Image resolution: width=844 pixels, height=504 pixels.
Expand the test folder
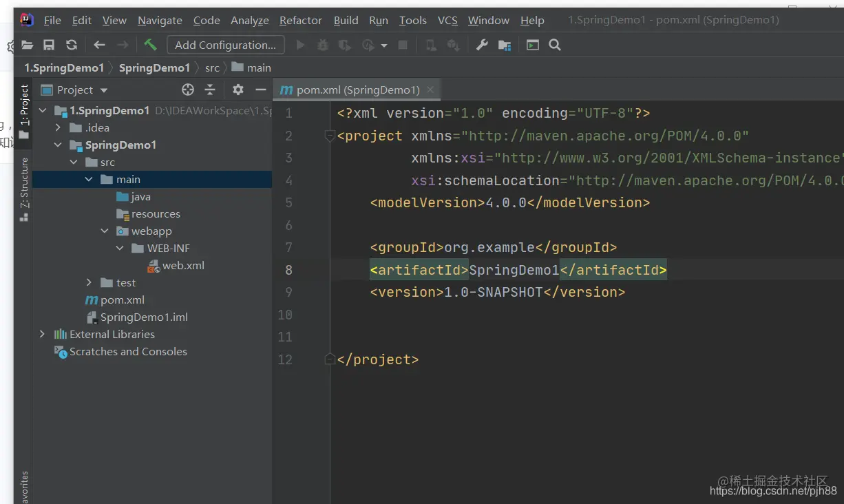tap(89, 282)
